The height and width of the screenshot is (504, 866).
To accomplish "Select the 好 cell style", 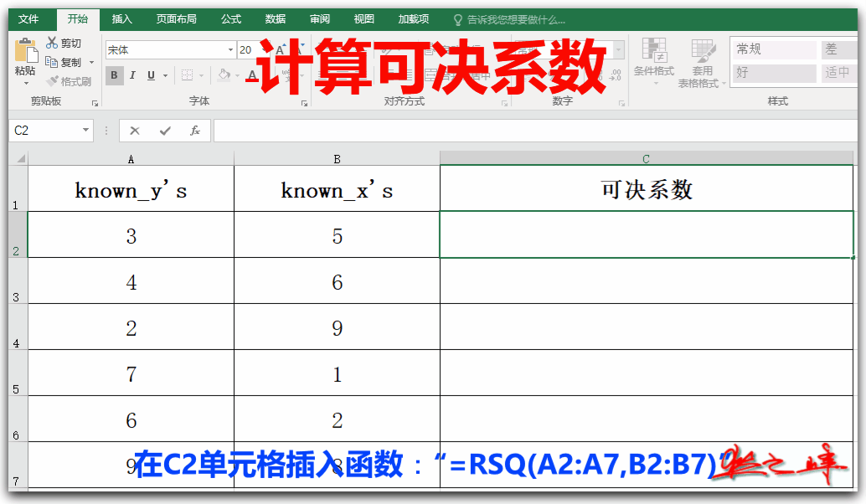I will tap(774, 72).
